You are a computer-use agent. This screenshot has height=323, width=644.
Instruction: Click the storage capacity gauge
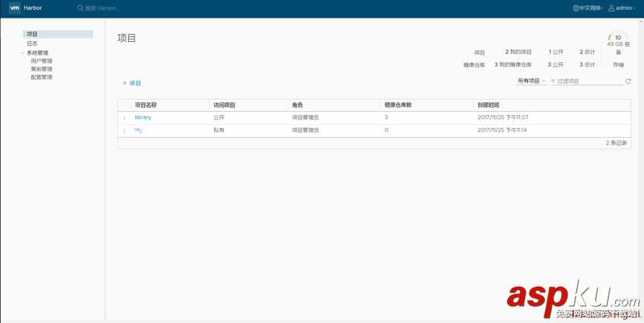pyautogui.click(x=617, y=37)
